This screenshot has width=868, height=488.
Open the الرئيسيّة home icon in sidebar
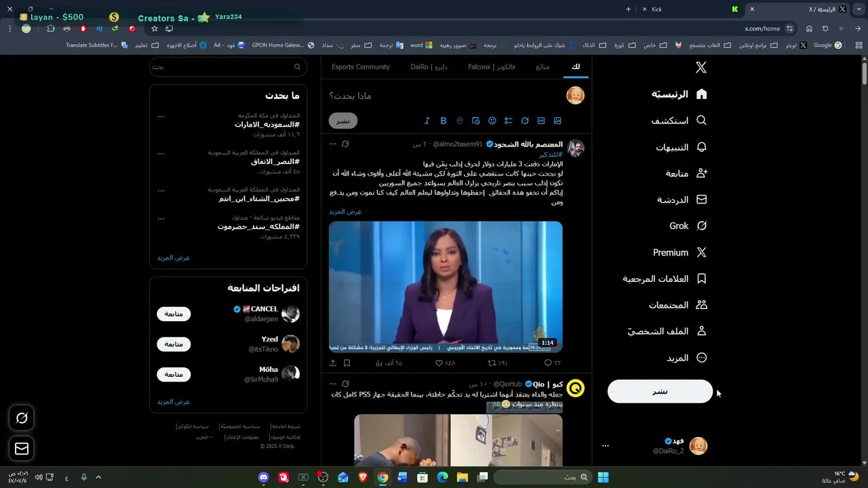coord(701,94)
